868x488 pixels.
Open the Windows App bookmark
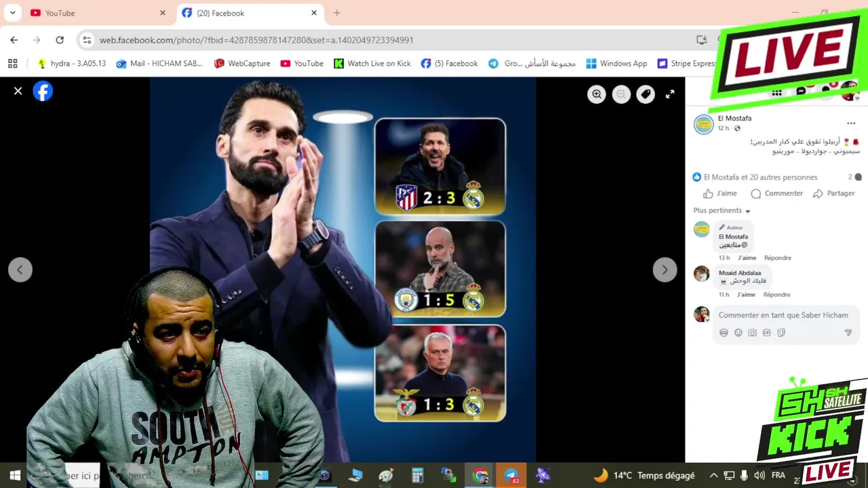[x=616, y=64]
